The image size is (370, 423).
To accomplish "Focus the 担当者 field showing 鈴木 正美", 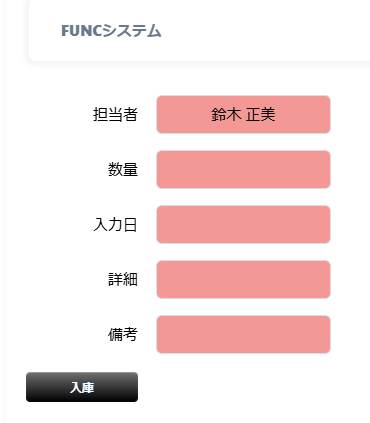I will tap(243, 114).
